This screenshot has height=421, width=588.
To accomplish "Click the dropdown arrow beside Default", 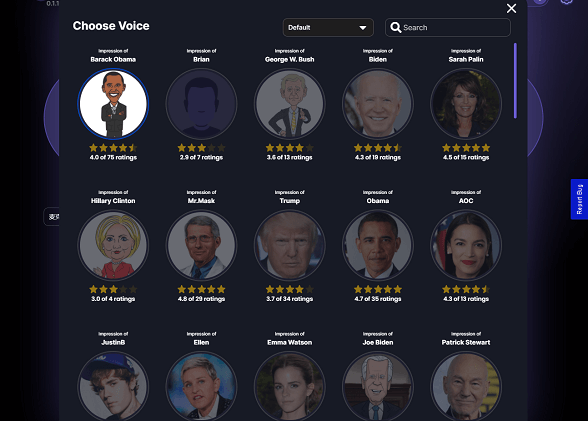I will pyautogui.click(x=363, y=28).
